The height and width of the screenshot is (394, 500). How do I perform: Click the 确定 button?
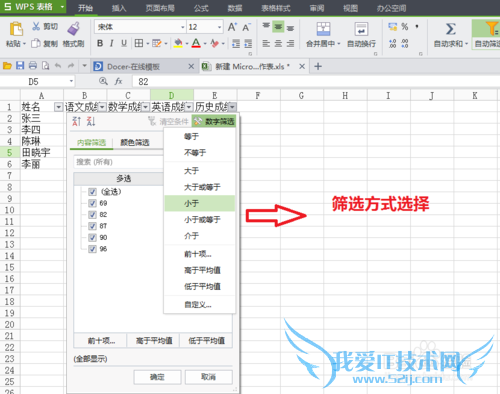pyautogui.click(x=157, y=377)
